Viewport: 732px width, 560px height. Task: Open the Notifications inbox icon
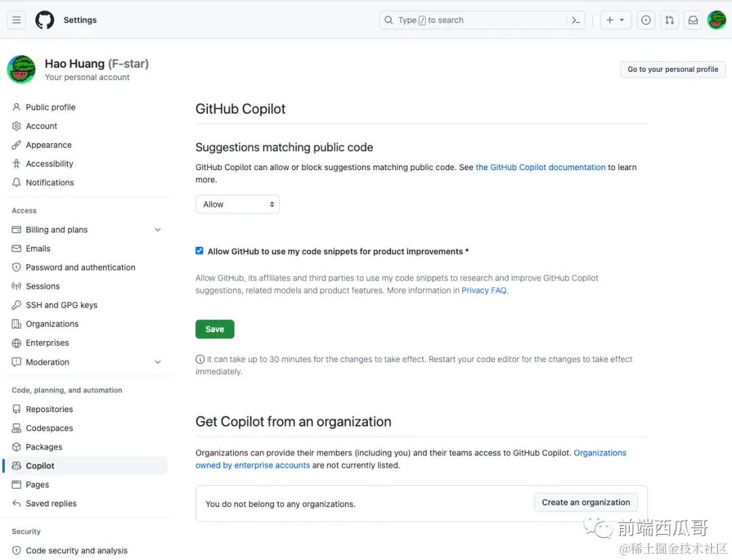(x=693, y=20)
